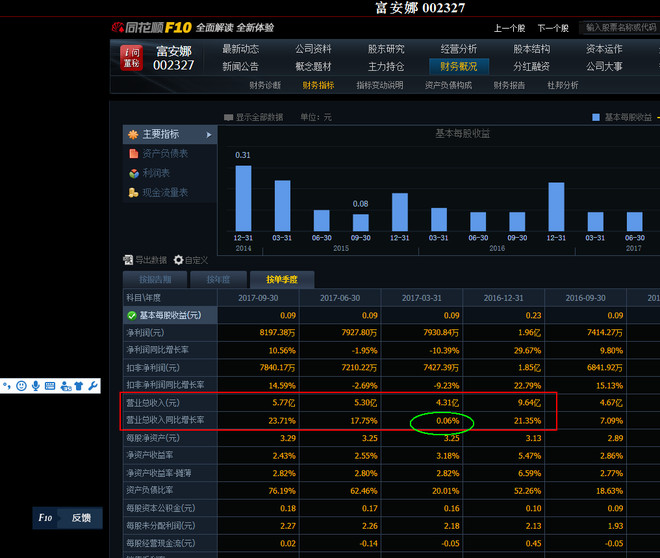Open soft keyboard icon in input bar
This screenshot has width=660, height=558.
(50, 385)
